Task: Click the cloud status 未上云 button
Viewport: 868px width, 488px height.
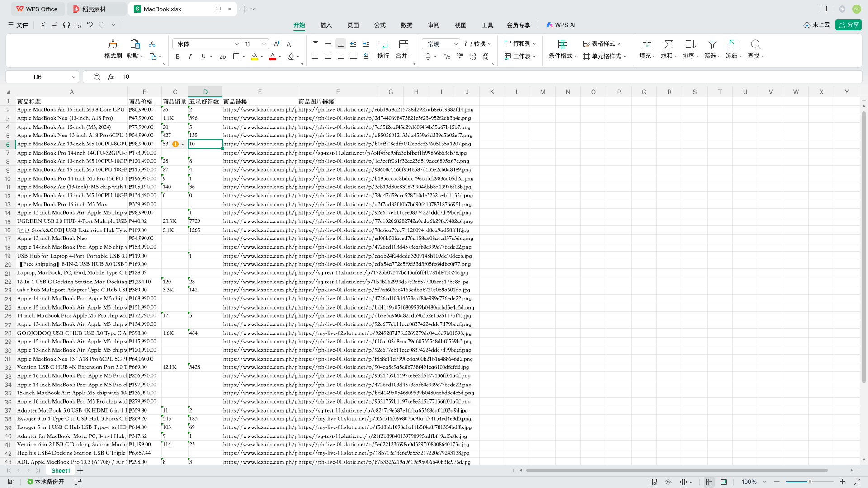Action: click(x=816, y=25)
